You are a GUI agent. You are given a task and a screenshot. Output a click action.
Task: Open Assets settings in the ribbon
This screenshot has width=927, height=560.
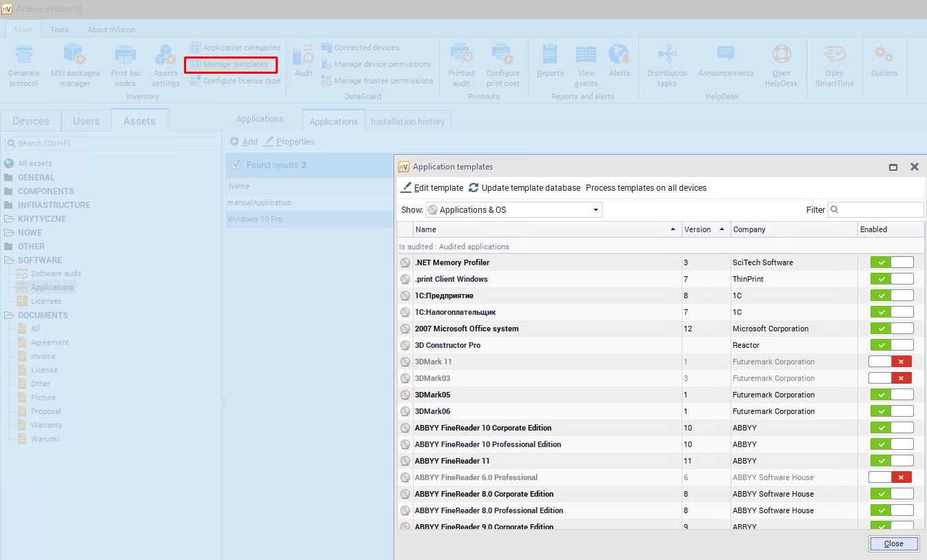[x=165, y=55]
